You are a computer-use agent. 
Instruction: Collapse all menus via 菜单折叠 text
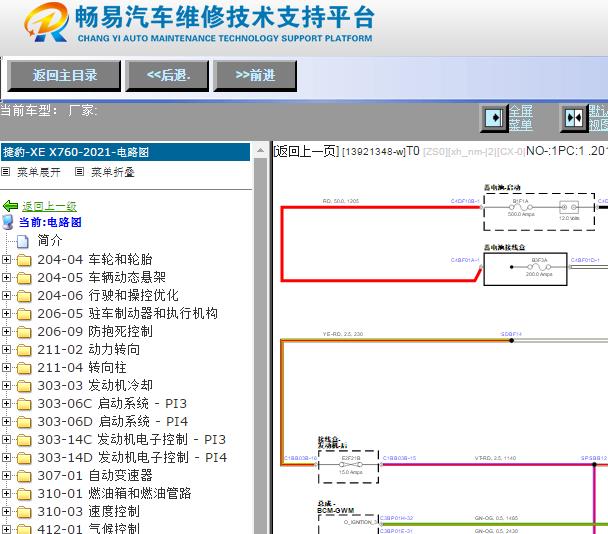point(113,172)
